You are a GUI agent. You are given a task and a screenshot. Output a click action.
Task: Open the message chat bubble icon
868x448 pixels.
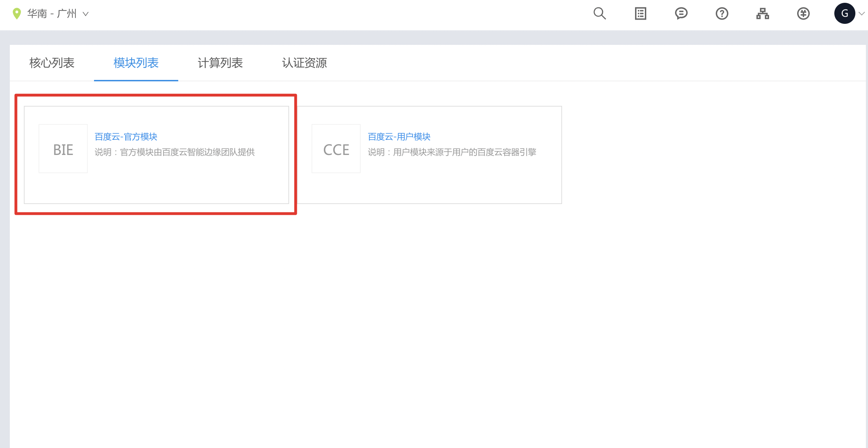(681, 14)
